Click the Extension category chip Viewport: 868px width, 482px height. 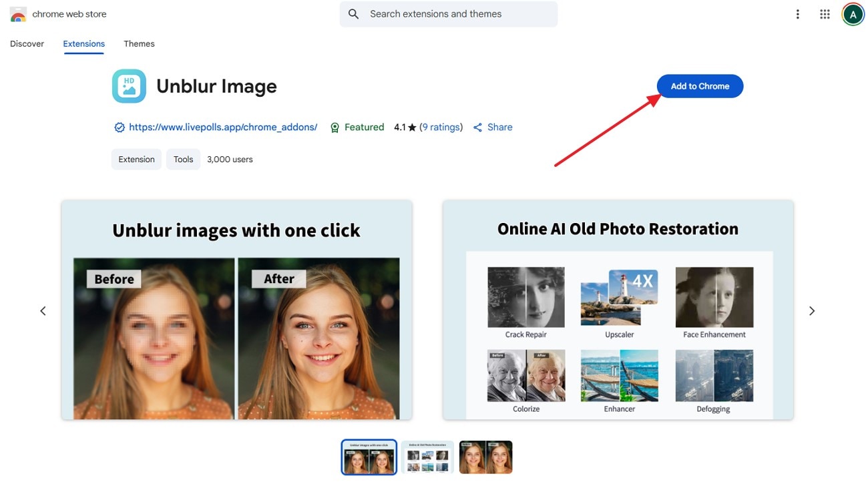[136, 160]
